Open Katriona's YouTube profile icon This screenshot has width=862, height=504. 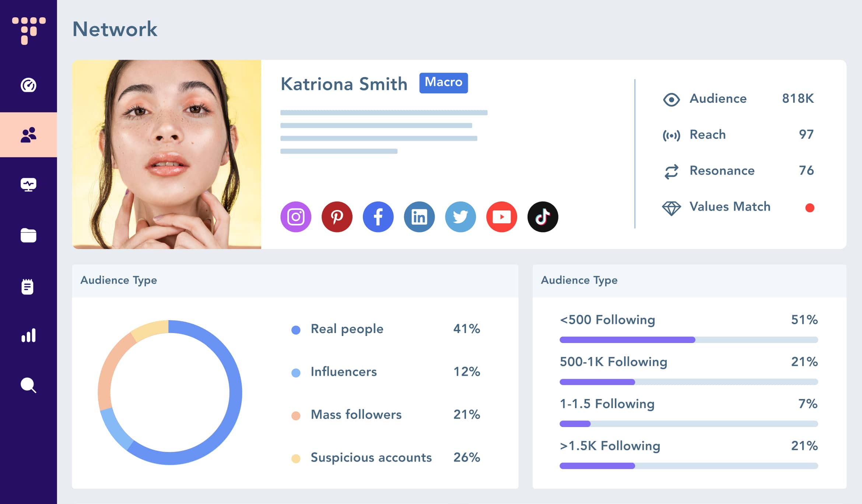click(502, 217)
